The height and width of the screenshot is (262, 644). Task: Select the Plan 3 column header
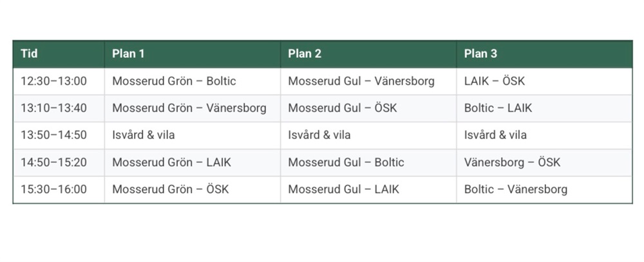click(480, 54)
